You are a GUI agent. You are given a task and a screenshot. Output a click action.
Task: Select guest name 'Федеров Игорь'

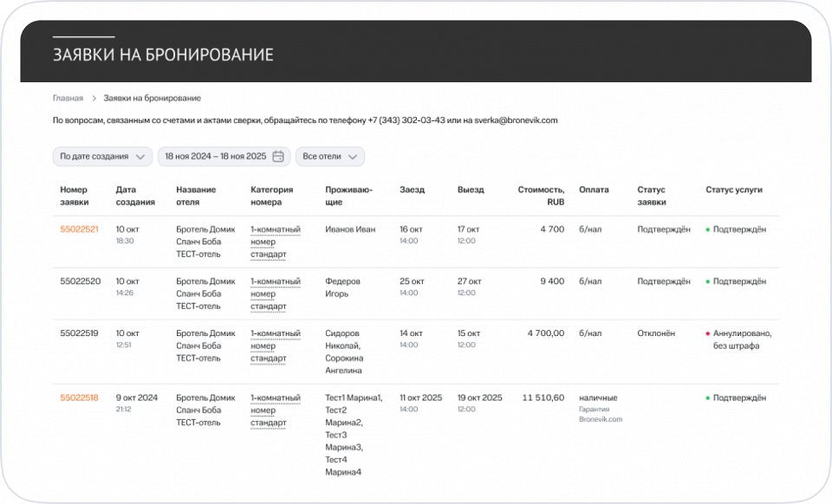(343, 288)
